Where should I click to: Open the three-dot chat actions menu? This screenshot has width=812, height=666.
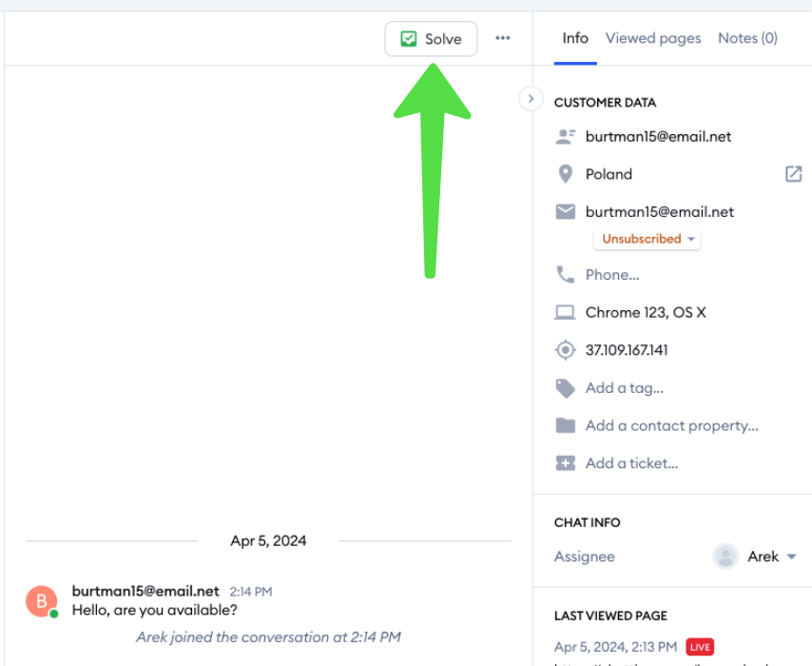click(x=502, y=38)
